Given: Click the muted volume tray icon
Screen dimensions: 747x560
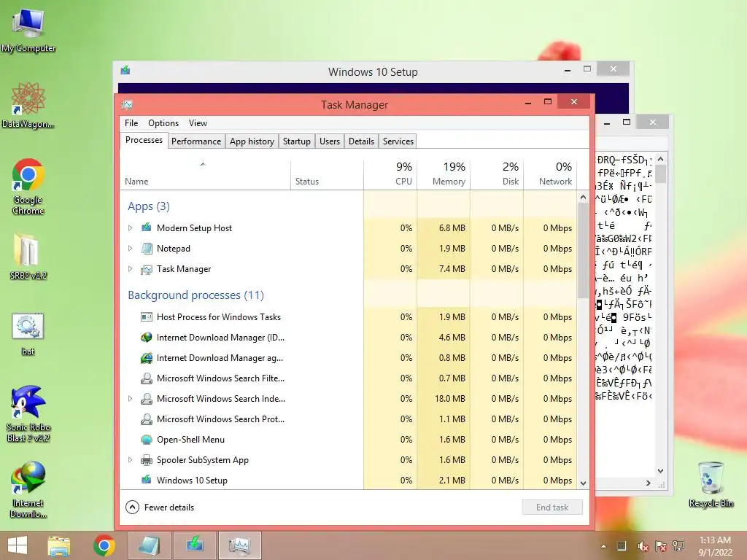Looking at the screenshot, I should 643,546.
